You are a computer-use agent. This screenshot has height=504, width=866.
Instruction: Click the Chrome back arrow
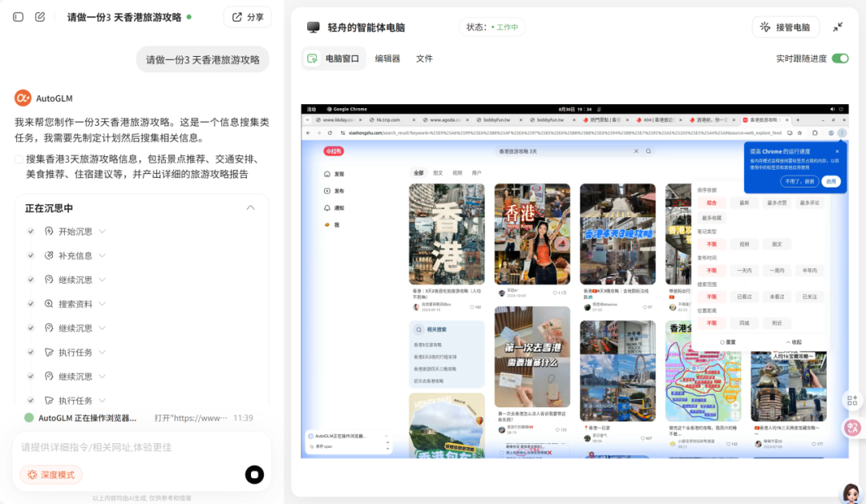click(308, 133)
